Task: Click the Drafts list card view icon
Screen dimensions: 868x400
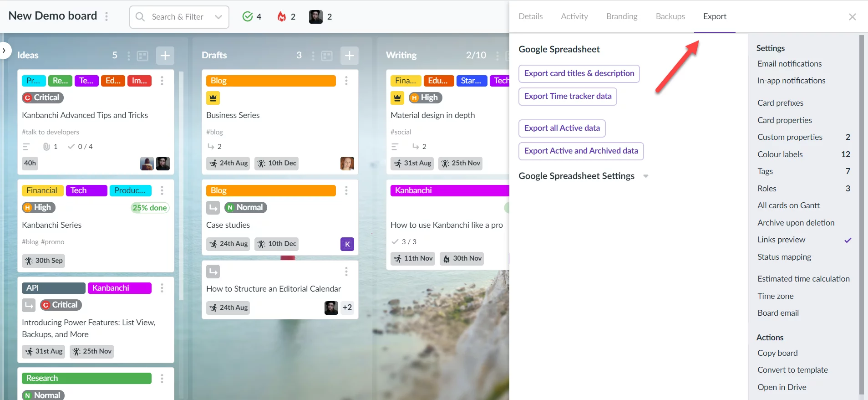Action: (327, 56)
